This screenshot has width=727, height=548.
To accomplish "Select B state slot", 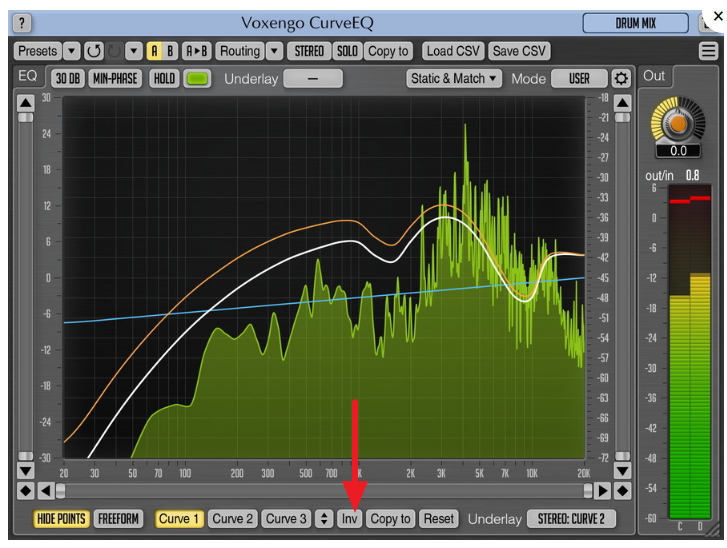I will [x=170, y=51].
